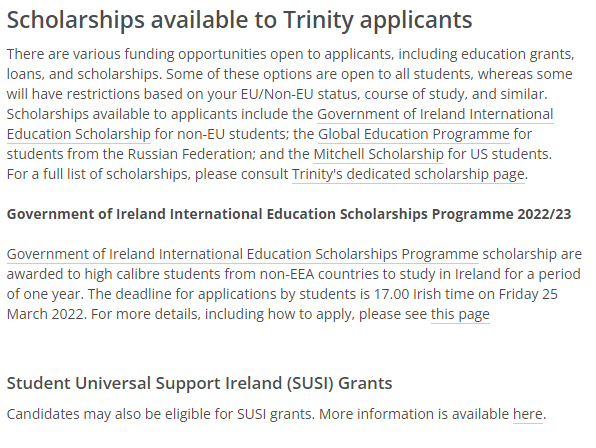Click the 'Candidates may also be eligible' sentence
Image resolution: width=596 pixels, height=448 pixels.
161,414
